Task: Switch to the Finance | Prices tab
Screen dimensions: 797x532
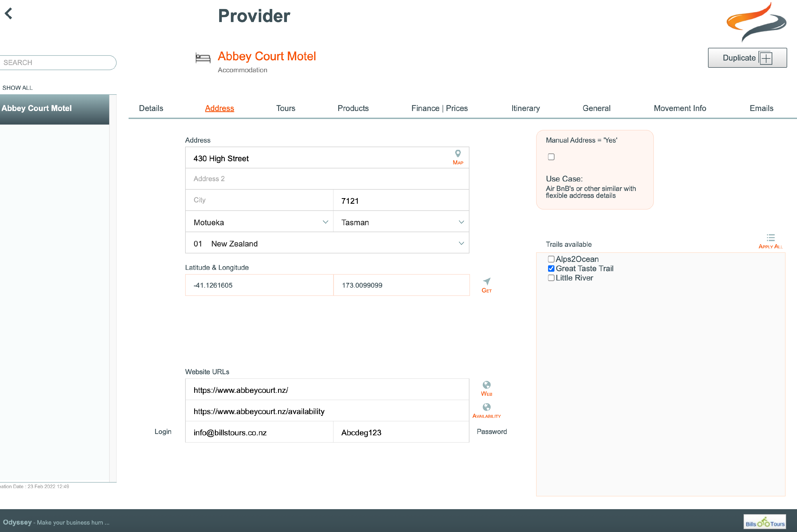Action: tap(439, 108)
